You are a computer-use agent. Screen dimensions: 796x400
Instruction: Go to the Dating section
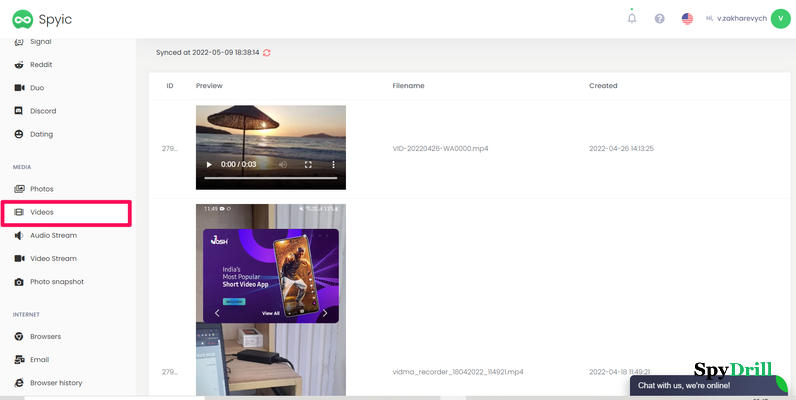pos(41,134)
